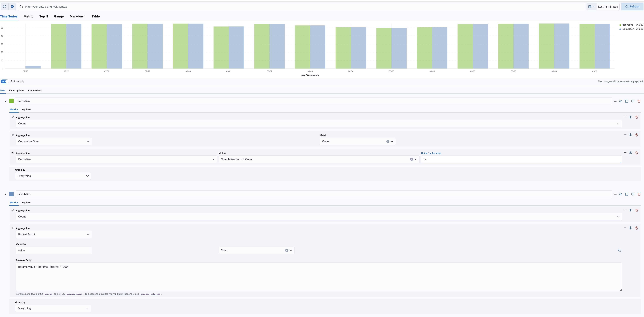Viewport: 644px width, 317px height.
Task: Toggle visibility of the derivative series
Action: (x=621, y=101)
